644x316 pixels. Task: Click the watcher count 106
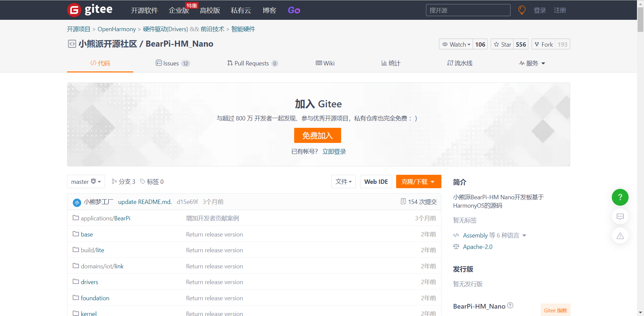[x=480, y=44]
